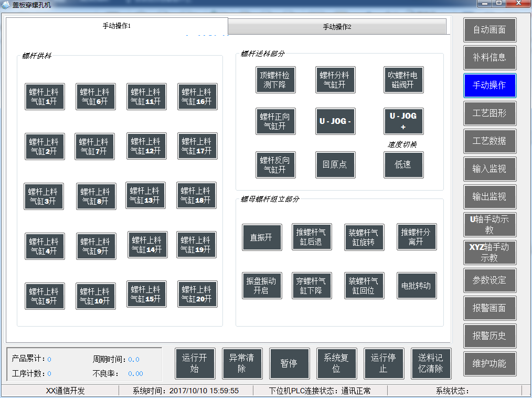Toggle the 低速 speed switch

click(x=403, y=165)
